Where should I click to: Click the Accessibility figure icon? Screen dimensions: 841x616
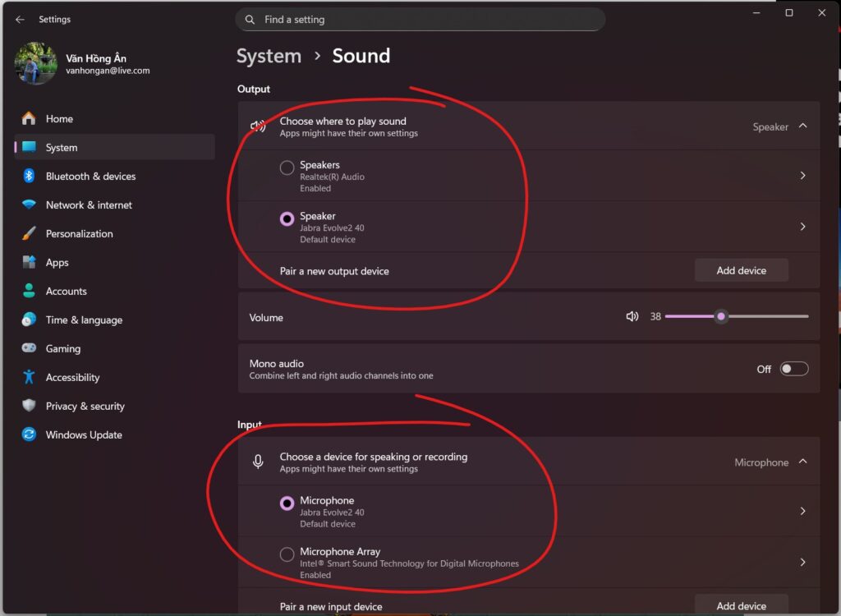coord(29,377)
